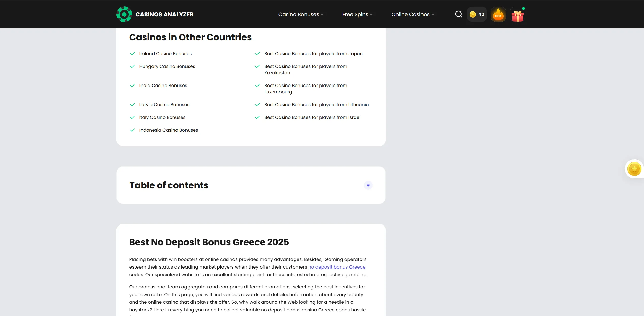Open bonuses for players from Lithuania
Image resolution: width=644 pixels, height=316 pixels.
[x=317, y=105]
